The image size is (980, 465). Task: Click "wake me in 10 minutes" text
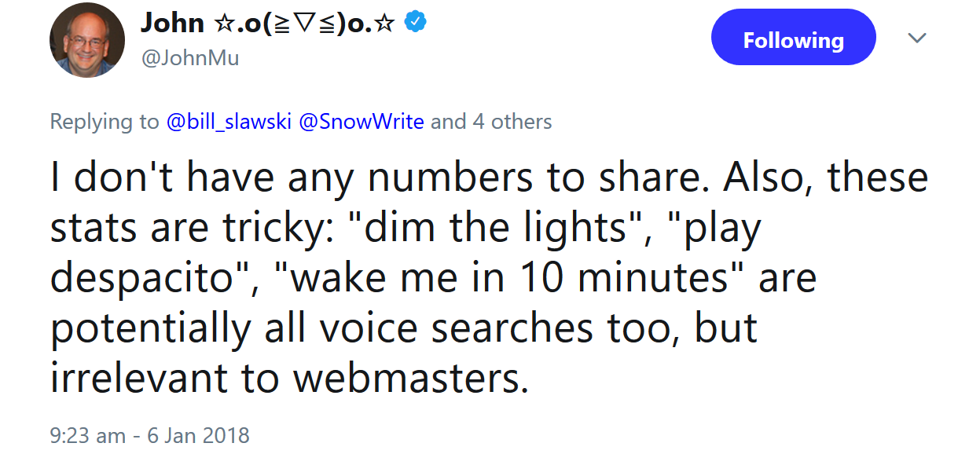[511, 279]
